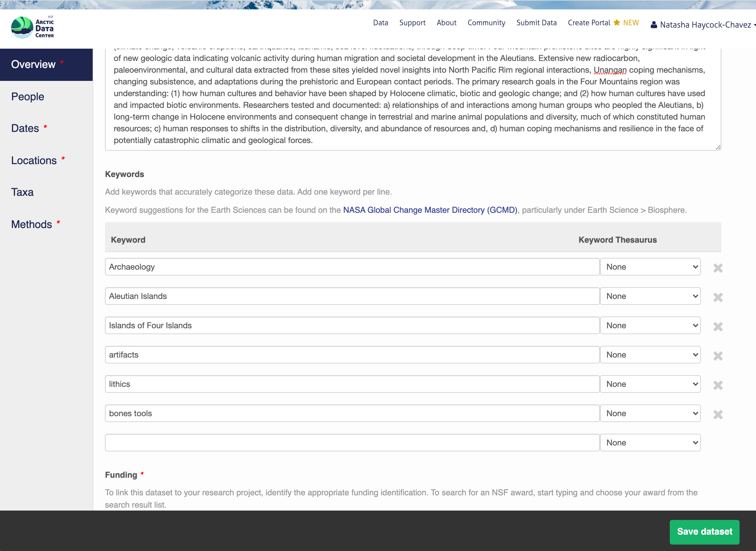
Task: Open the NASA Global Change Master Directory link
Action: [430, 210]
